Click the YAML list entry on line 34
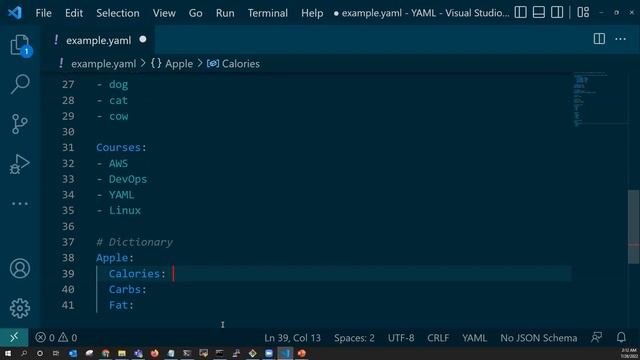 coord(121,195)
